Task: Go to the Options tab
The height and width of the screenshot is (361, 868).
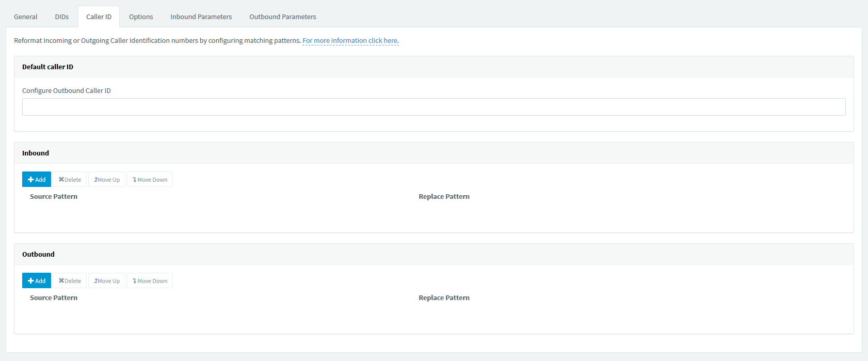Action: pyautogui.click(x=141, y=17)
